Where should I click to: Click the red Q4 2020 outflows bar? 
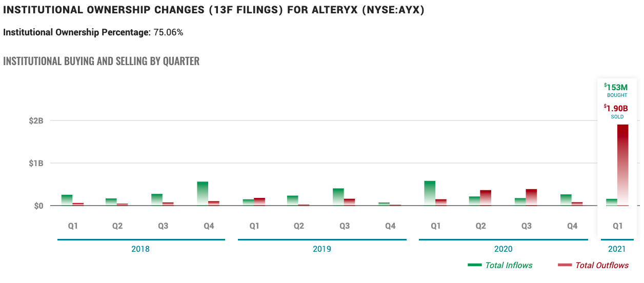(x=577, y=204)
